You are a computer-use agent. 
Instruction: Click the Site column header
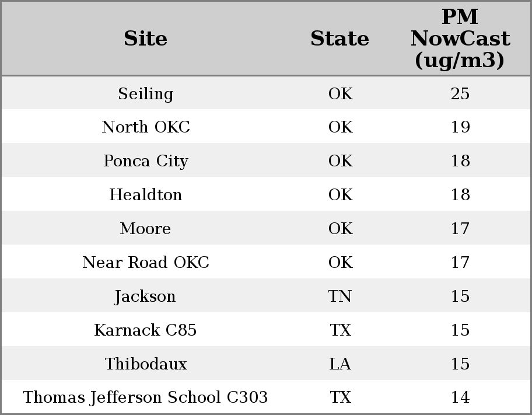[145, 39]
